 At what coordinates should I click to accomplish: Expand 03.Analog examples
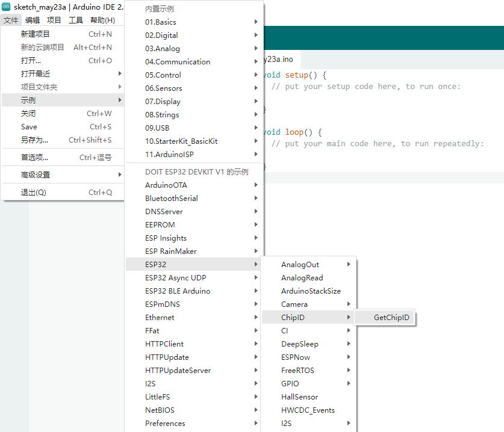(x=194, y=49)
